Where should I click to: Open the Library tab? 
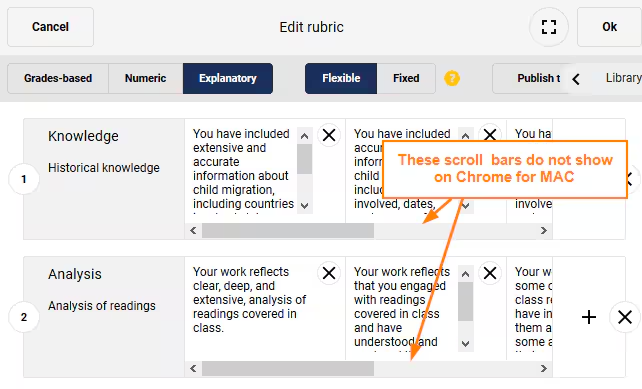(623, 78)
